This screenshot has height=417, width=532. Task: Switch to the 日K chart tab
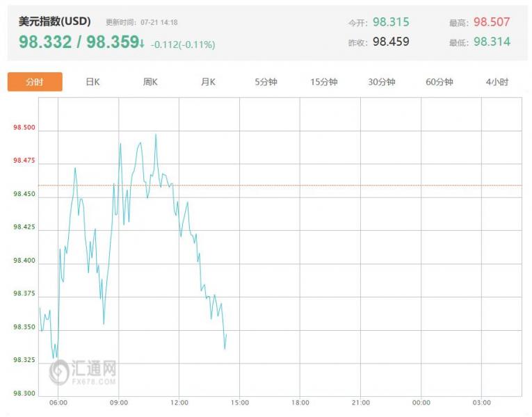coord(92,82)
